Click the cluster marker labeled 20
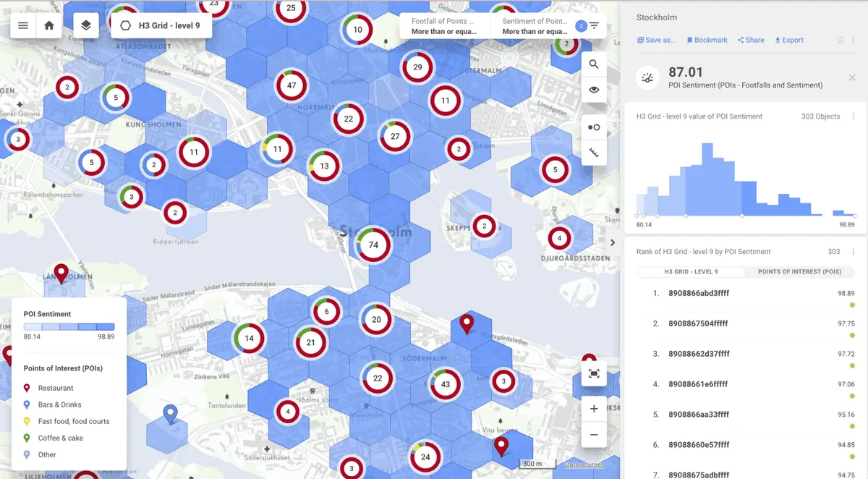This screenshot has width=868, height=479. tap(376, 320)
